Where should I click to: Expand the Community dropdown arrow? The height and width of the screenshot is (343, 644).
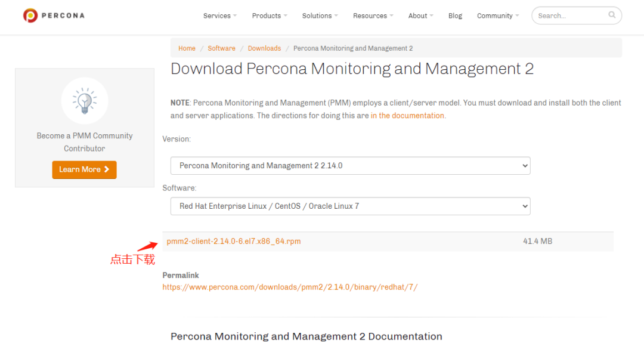517,16
